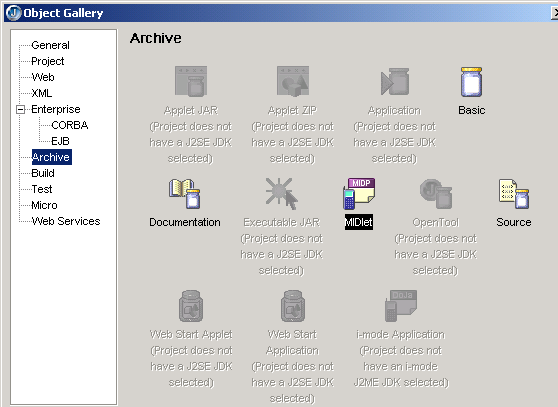Select EJB under Enterprise

60,141
